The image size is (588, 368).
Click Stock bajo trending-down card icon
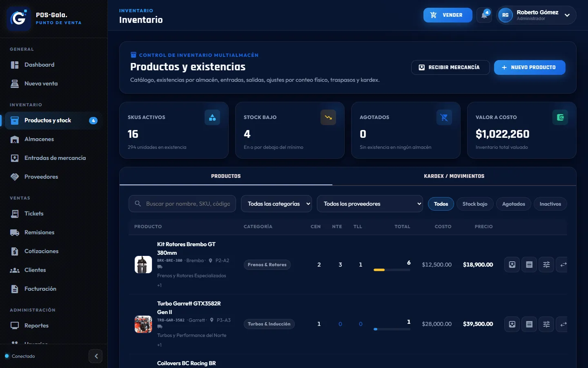(x=328, y=117)
